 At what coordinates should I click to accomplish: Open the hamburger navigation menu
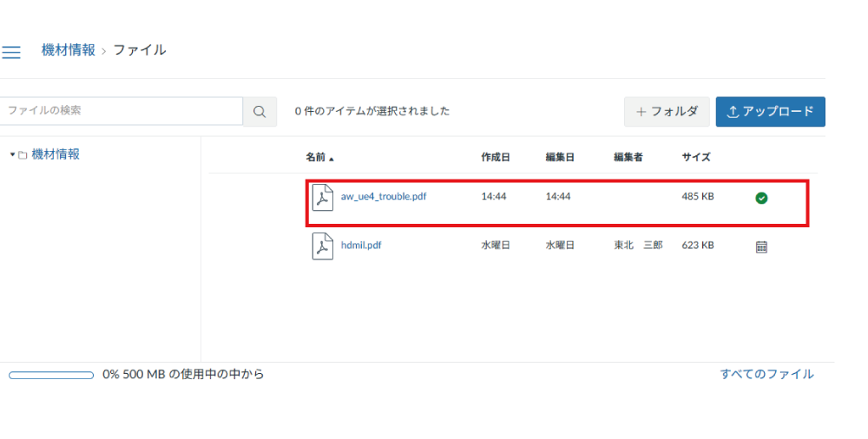(10, 52)
